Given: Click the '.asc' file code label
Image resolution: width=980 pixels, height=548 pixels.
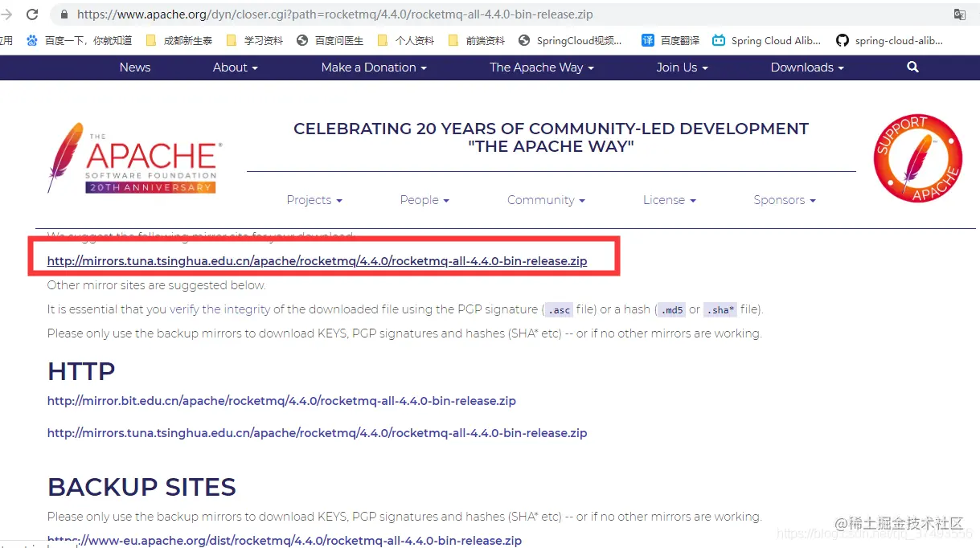Looking at the screenshot, I should pyautogui.click(x=559, y=310).
